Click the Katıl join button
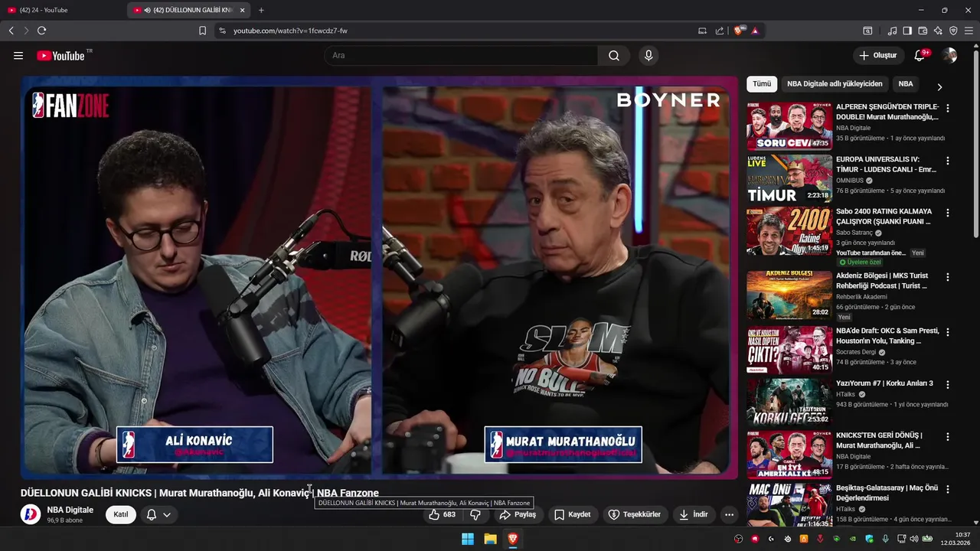Viewport: 980px width, 551px height. 121,514
